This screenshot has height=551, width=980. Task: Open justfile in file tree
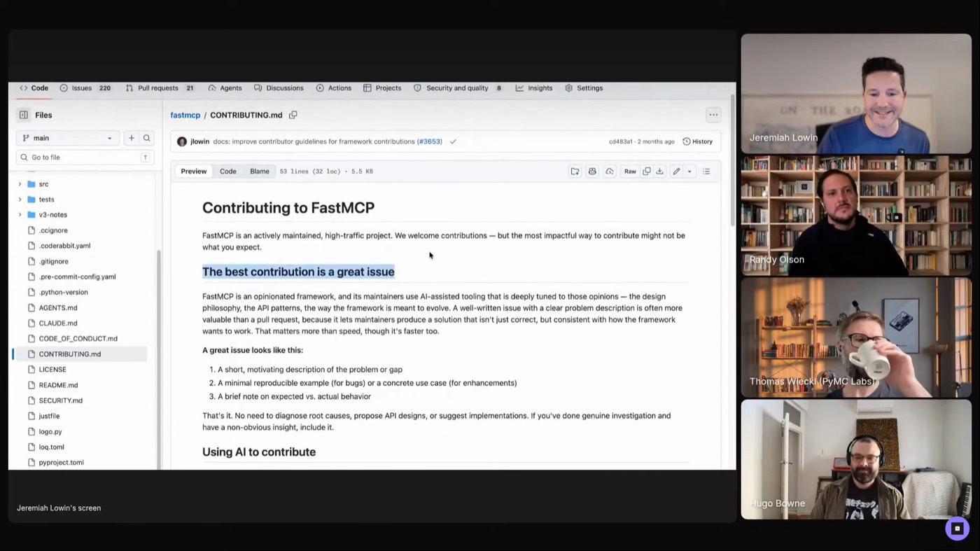coord(49,416)
